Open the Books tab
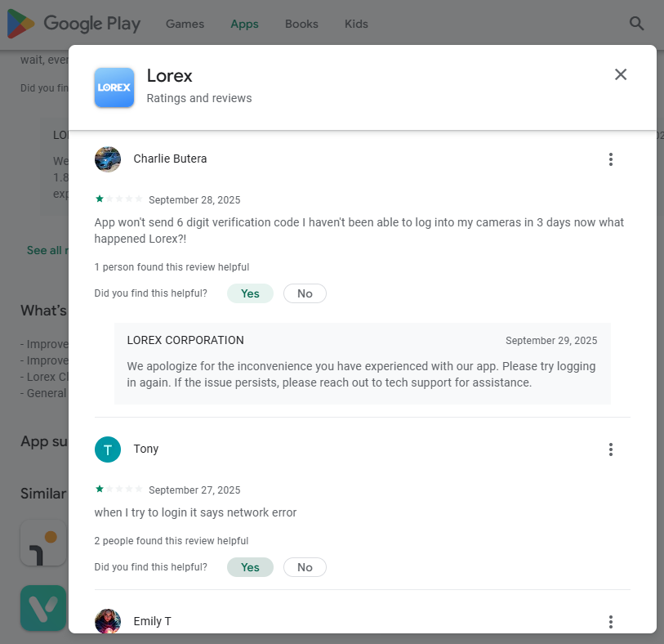The width and height of the screenshot is (664, 644). click(x=301, y=24)
